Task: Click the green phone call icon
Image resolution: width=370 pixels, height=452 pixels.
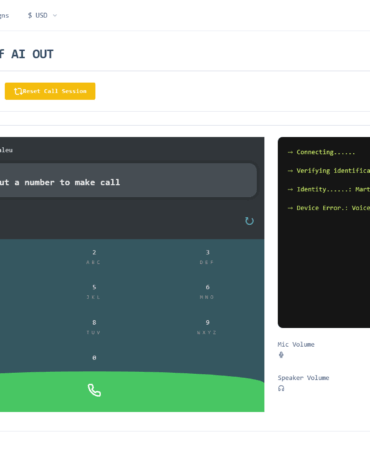Action: (x=94, y=390)
